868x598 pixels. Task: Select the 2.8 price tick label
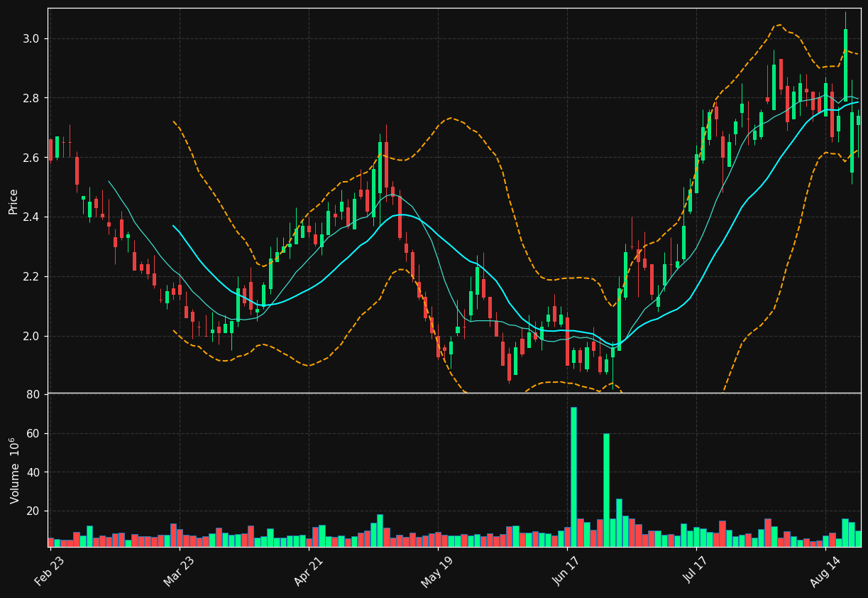[x=31, y=98]
